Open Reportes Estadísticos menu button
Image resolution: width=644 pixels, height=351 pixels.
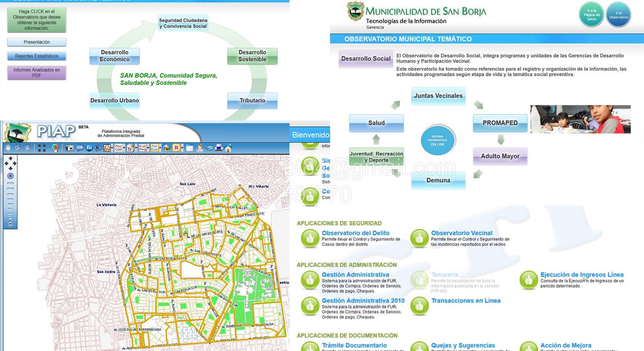pyautogui.click(x=37, y=56)
